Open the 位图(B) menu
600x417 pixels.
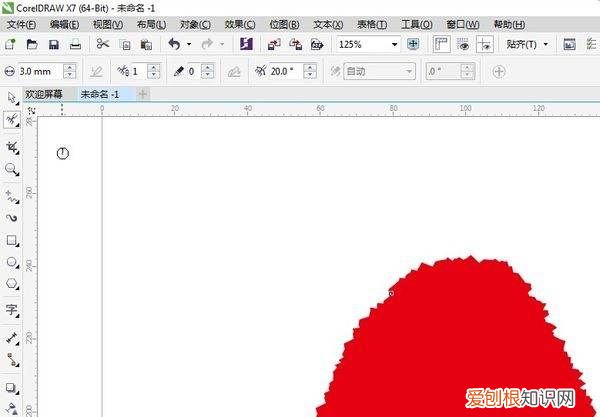click(284, 24)
